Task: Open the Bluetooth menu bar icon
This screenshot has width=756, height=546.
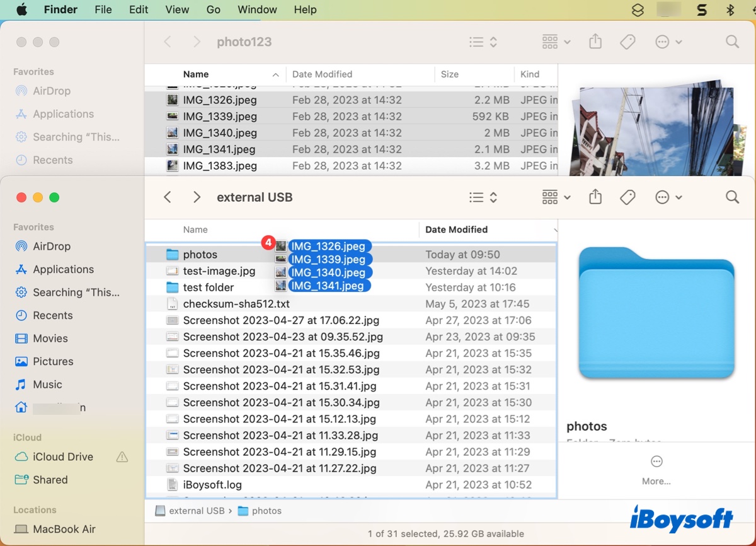Action: click(x=731, y=9)
